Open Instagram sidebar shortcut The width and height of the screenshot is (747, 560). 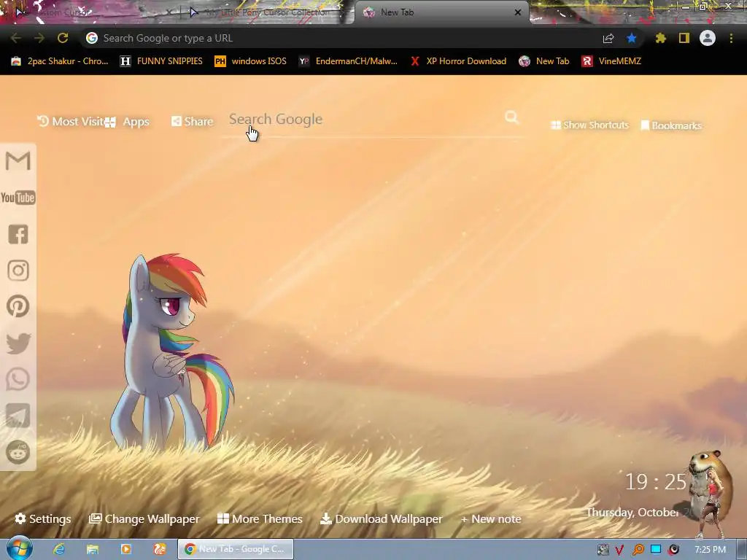coord(18,271)
